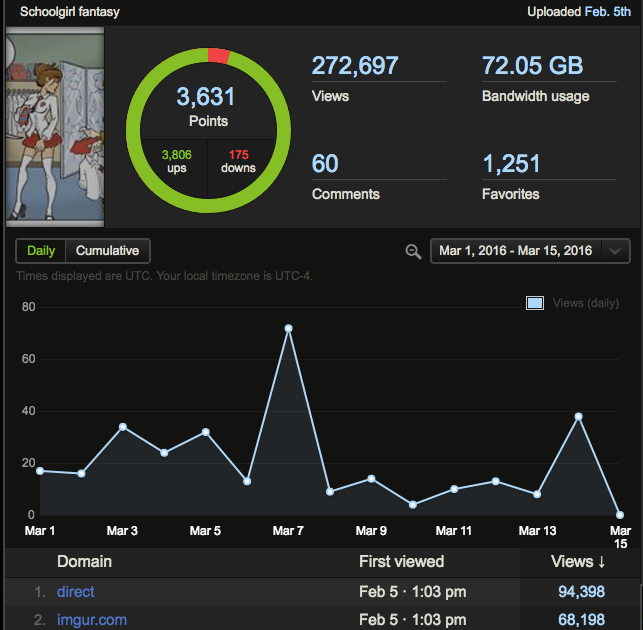The image size is (643, 630).
Task: Click the 60 Comments stat
Action: (325, 163)
